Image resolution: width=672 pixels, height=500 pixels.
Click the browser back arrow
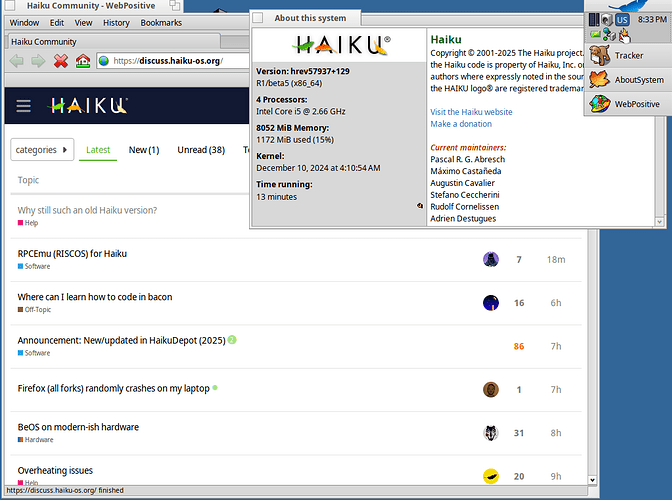point(16,61)
